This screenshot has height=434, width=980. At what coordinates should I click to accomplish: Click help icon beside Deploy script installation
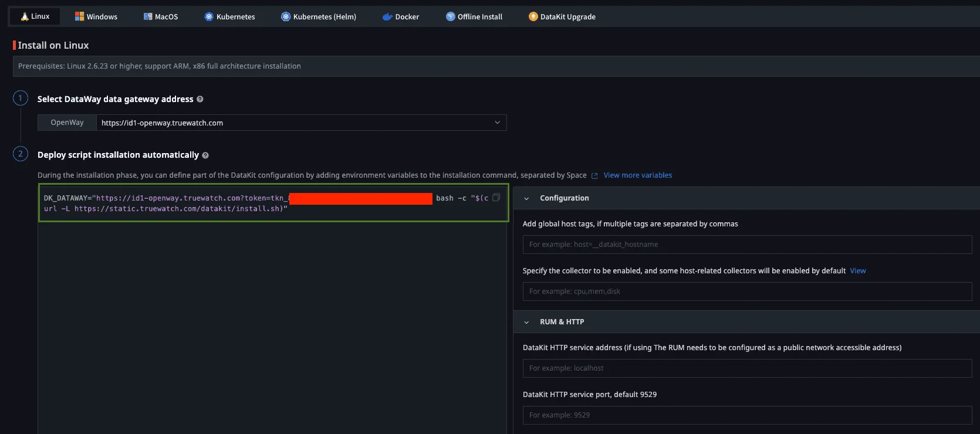click(x=205, y=155)
